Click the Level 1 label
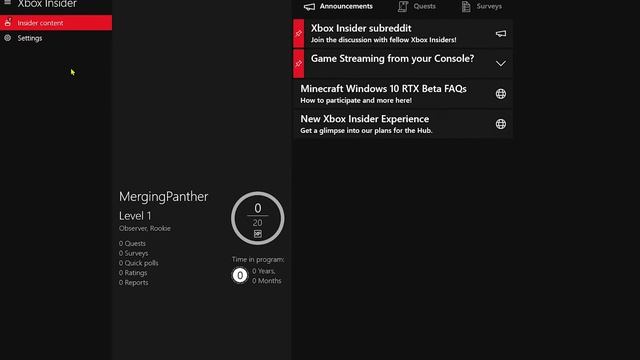Screen dimensions: 640x360 coord(135,216)
